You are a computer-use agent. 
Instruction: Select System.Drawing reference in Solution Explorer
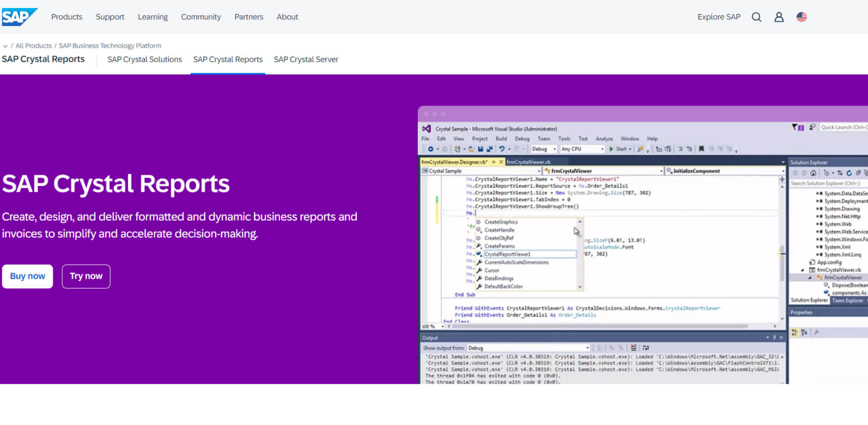coord(842,209)
